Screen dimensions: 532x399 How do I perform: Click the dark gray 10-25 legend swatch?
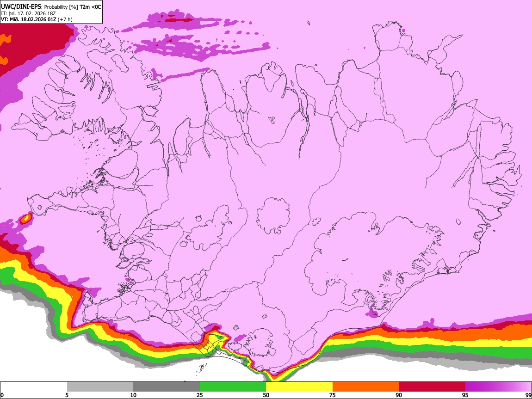pyautogui.click(x=167, y=387)
